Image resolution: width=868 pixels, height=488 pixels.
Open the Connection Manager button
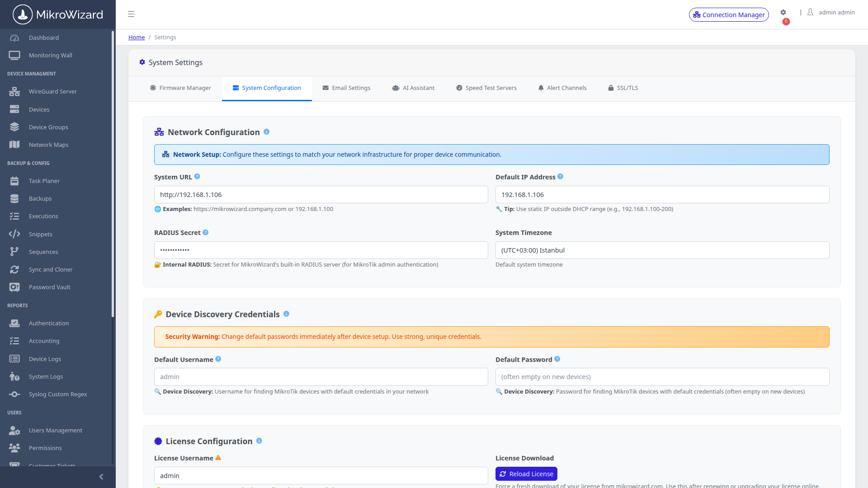[x=729, y=15]
